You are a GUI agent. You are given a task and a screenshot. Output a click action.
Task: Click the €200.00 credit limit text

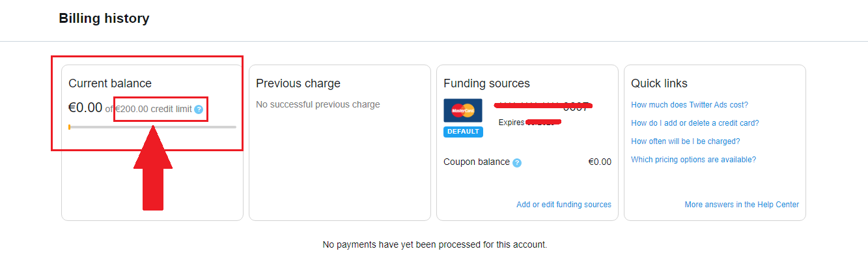pos(154,109)
